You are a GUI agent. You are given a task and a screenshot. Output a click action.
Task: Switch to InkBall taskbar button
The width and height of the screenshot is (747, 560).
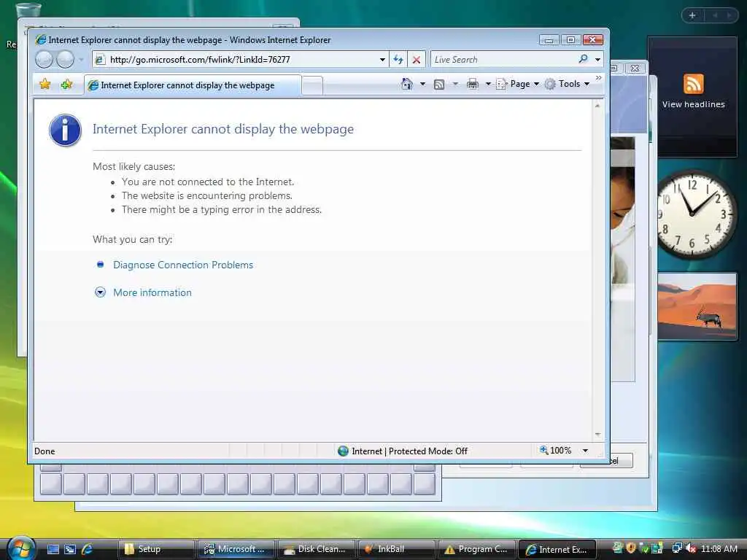pos(396,549)
